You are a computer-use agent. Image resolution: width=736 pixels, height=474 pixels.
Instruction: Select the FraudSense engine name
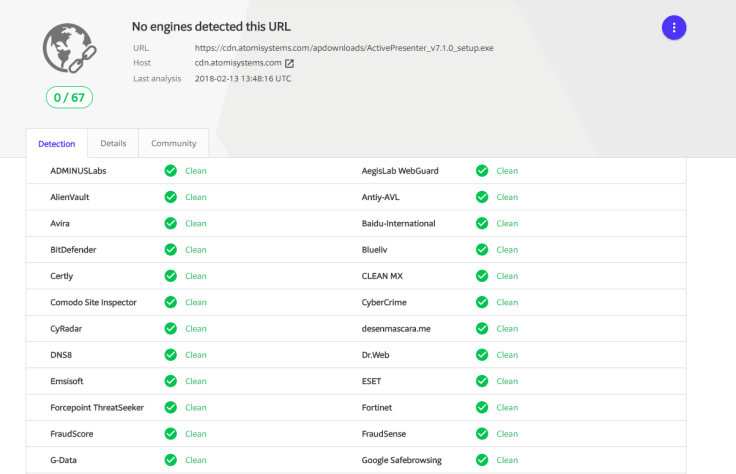[x=383, y=434]
